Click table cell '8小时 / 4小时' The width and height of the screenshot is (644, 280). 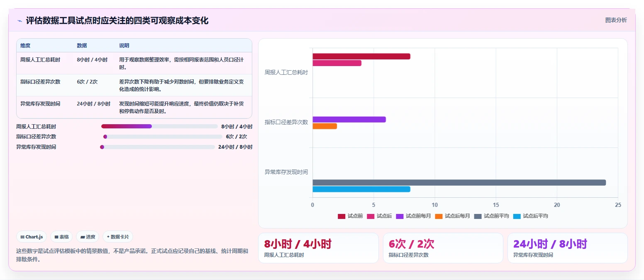coord(92,60)
